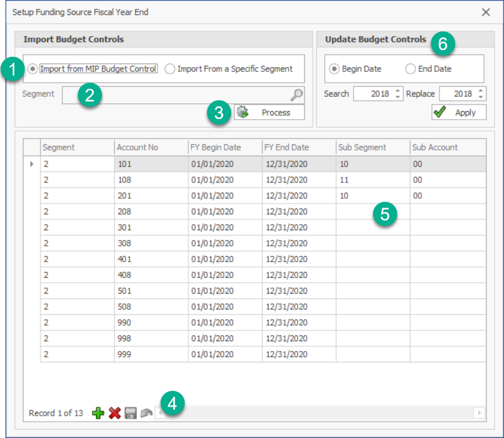Click the gray undo arrow icon
This screenshot has height=438, width=504.
(146, 413)
